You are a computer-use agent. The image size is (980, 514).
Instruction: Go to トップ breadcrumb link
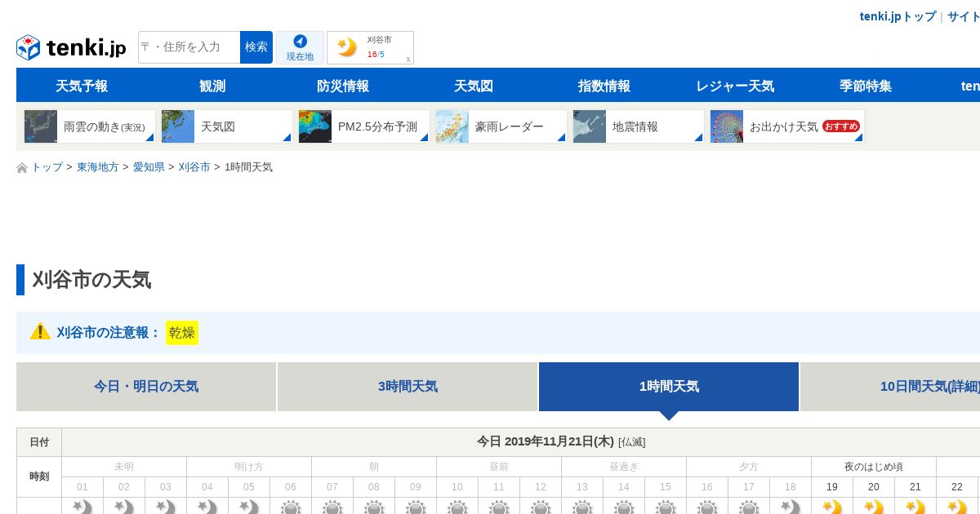pos(47,167)
